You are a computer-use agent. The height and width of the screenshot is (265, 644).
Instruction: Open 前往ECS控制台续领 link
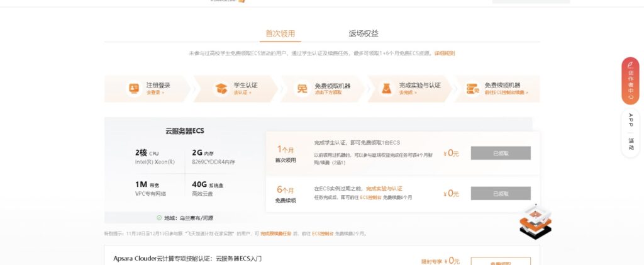(x=506, y=93)
